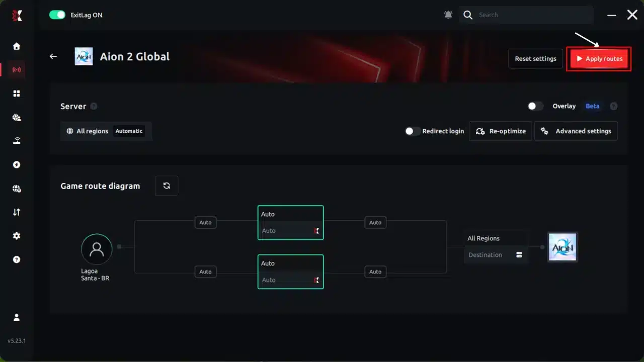Open the Help question mark in sidebar
The height and width of the screenshot is (362, 644).
click(17, 259)
